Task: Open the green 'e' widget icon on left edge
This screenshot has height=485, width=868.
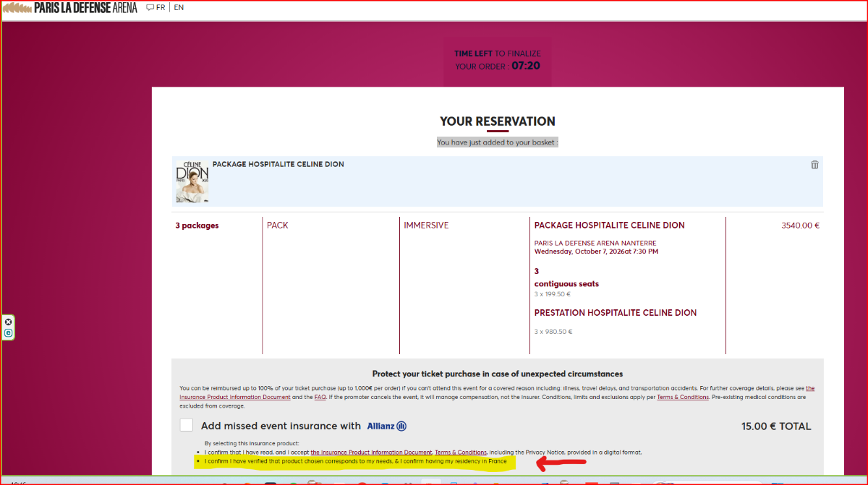Action: (x=9, y=333)
